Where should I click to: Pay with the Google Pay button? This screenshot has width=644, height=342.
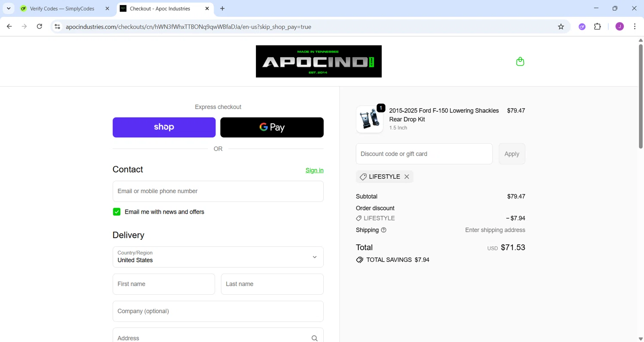(272, 127)
